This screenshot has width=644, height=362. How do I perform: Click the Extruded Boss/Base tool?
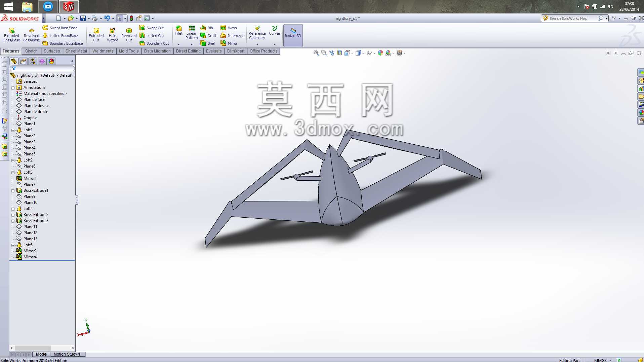click(x=11, y=35)
